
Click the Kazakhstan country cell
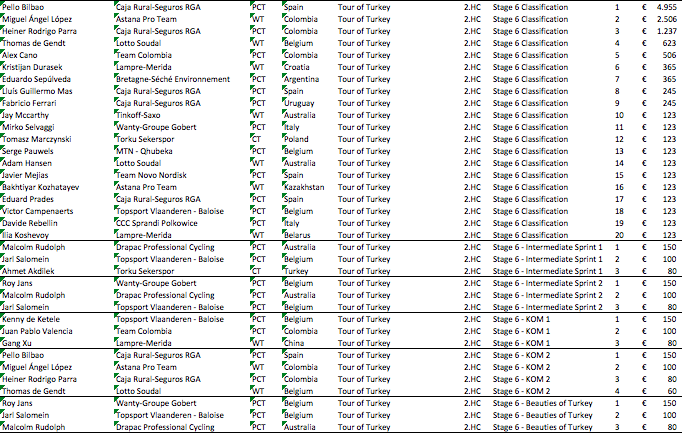[304, 187]
